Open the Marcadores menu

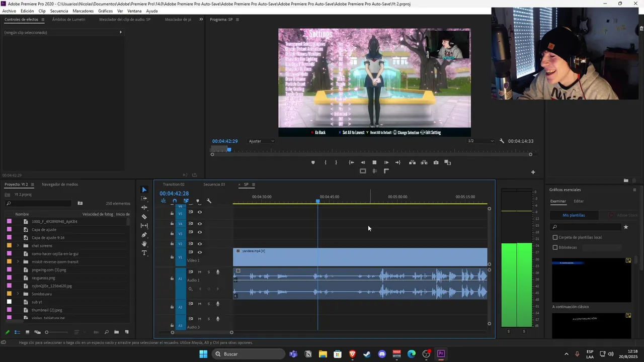[x=83, y=11]
